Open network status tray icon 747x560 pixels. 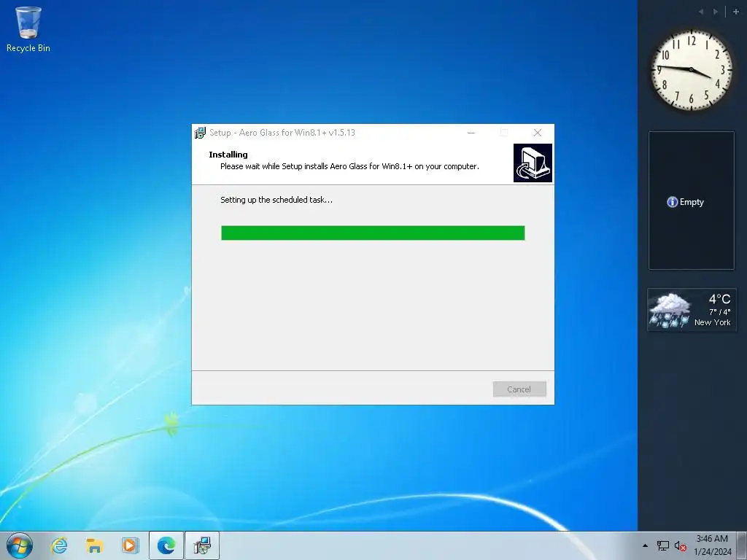(662, 545)
